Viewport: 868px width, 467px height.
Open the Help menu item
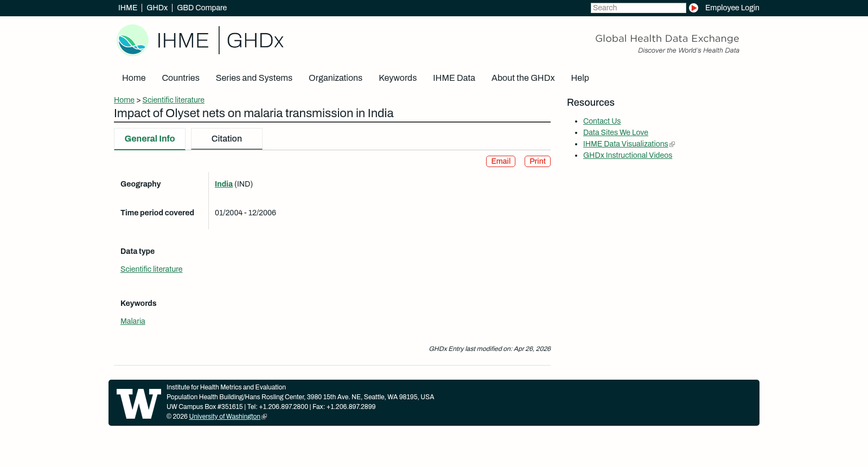pos(580,78)
